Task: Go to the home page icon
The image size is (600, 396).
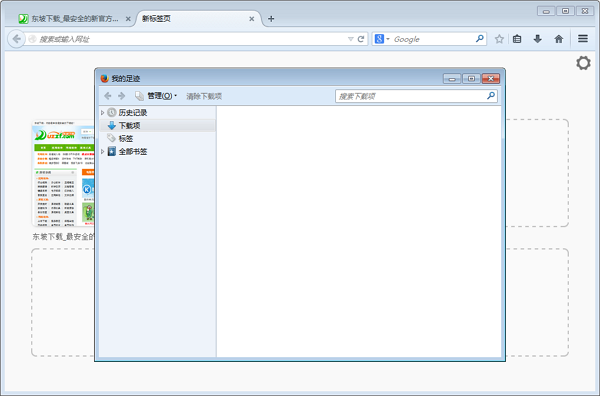Action: [x=559, y=39]
